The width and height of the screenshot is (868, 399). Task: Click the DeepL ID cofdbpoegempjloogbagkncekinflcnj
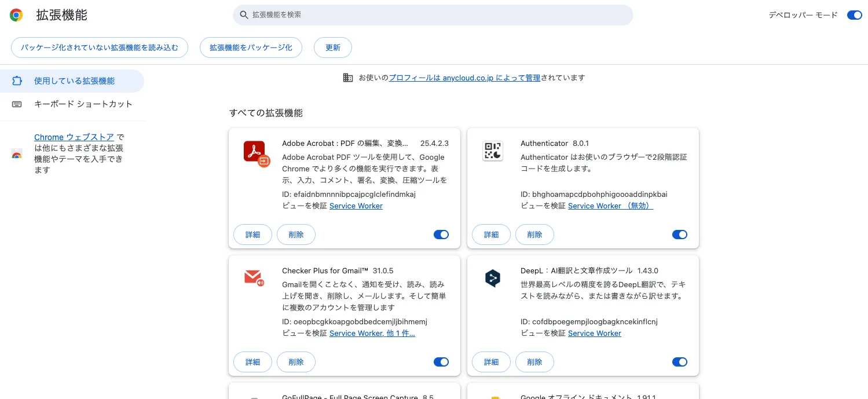point(589,322)
